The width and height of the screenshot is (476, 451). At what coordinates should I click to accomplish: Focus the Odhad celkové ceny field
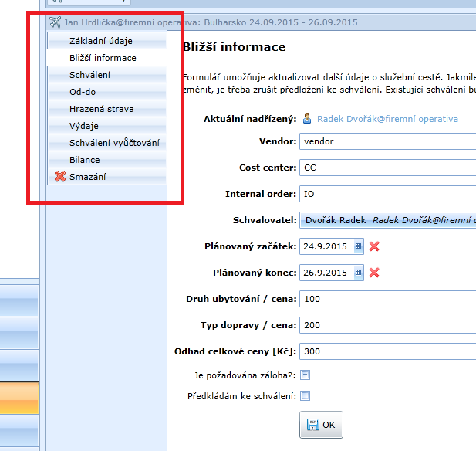[387, 351]
